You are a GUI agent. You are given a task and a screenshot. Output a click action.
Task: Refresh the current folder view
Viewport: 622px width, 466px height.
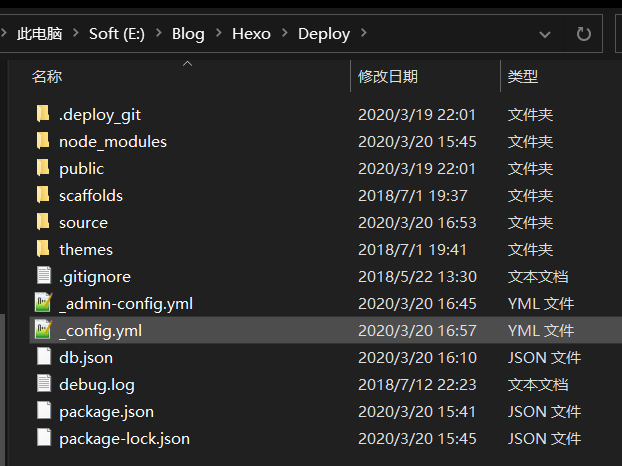coord(584,34)
